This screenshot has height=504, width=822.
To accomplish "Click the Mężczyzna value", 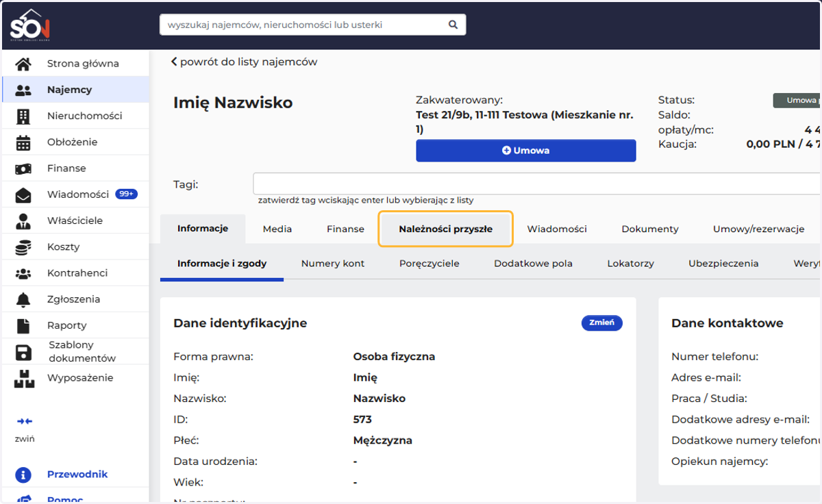I will point(382,440).
